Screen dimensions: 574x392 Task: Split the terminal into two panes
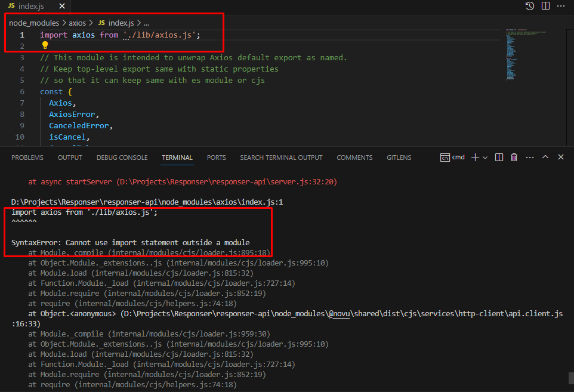coord(499,157)
